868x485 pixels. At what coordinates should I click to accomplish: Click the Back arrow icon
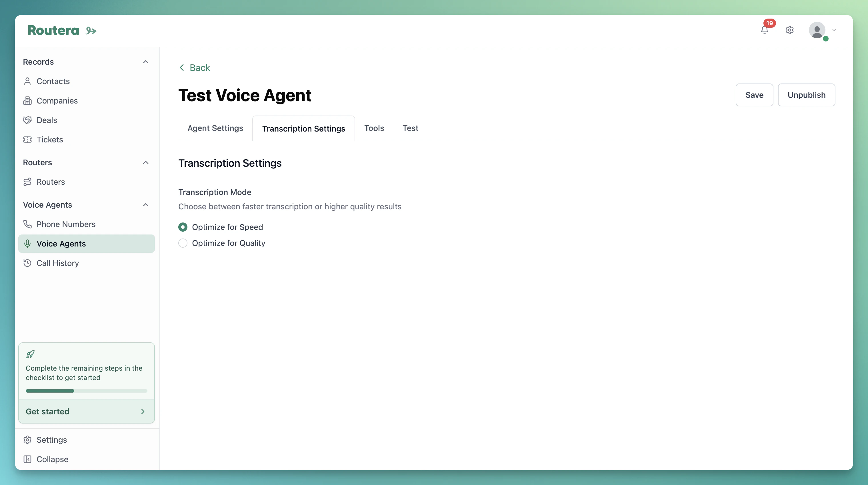182,68
